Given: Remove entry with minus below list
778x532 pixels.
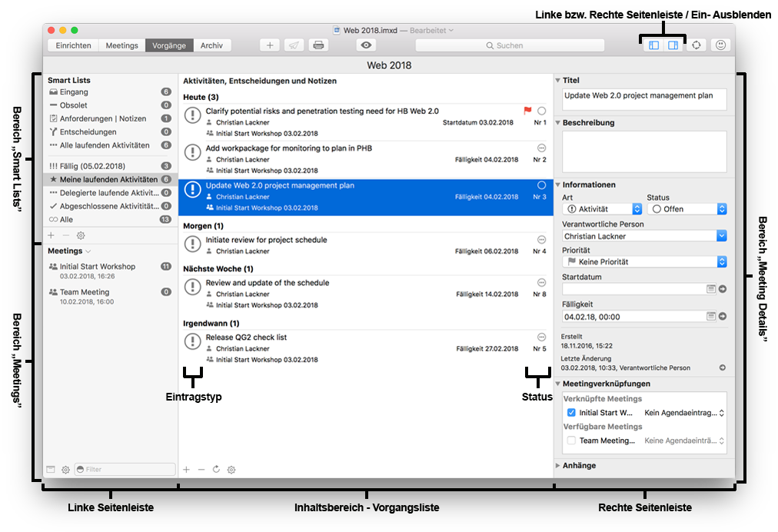Looking at the screenshot, I should click(x=201, y=470).
